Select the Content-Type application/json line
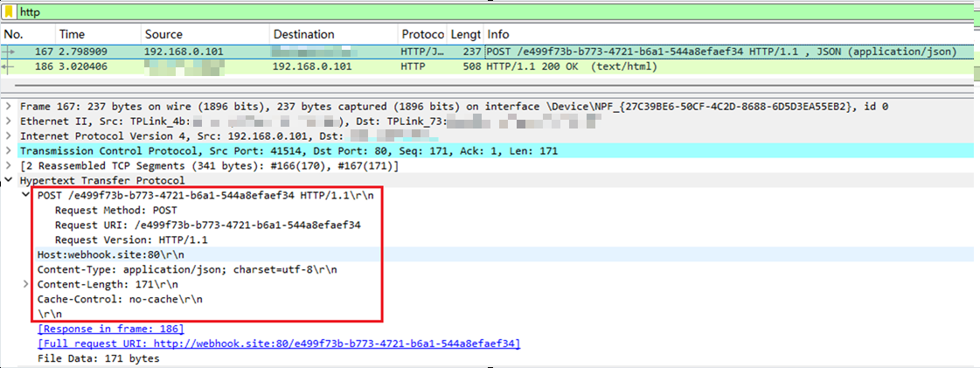 click(187, 269)
